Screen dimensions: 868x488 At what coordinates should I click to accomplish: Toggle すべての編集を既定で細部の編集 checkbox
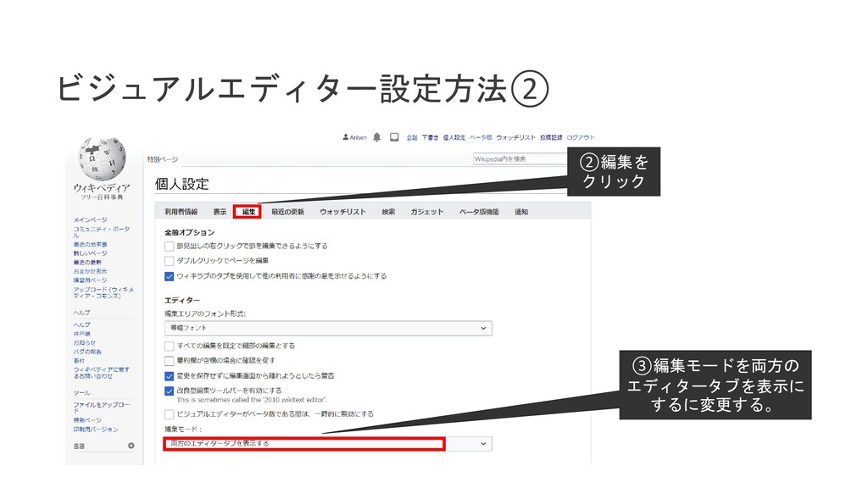coord(170,346)
